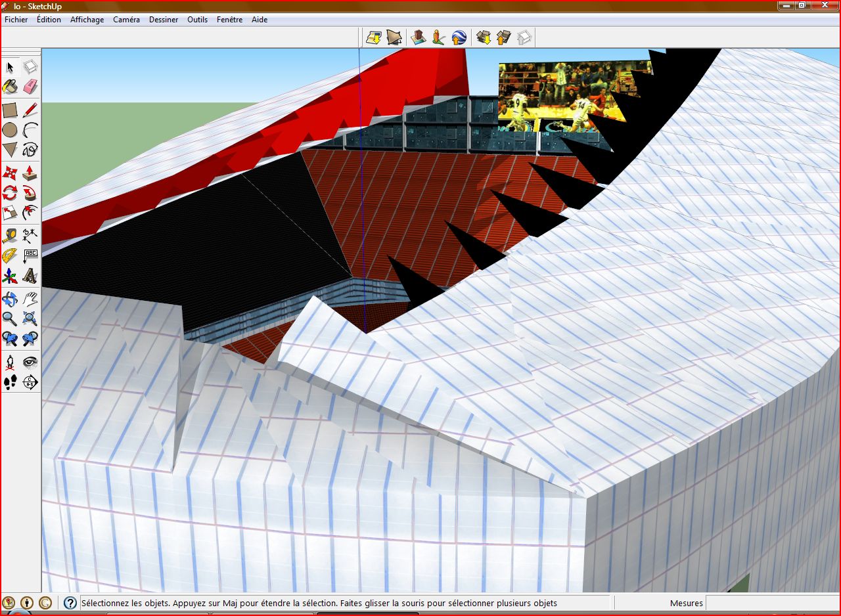Select the Pan hand tool
841x616 pixels.
pos(30,299)
